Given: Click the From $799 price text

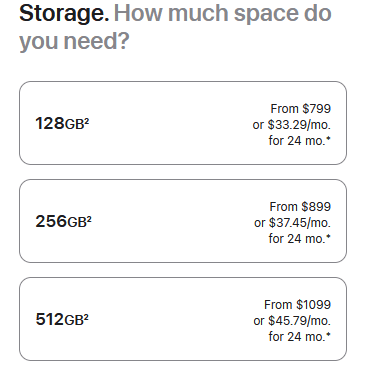Looking at the screenshot, I should tap(301, 109).
